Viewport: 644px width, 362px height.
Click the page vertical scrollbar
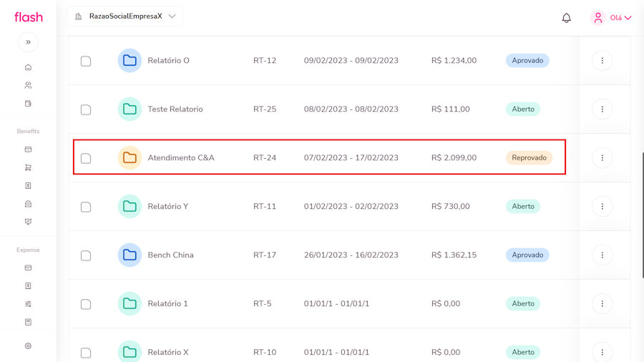pyautogui.click(x=642, y=215)
